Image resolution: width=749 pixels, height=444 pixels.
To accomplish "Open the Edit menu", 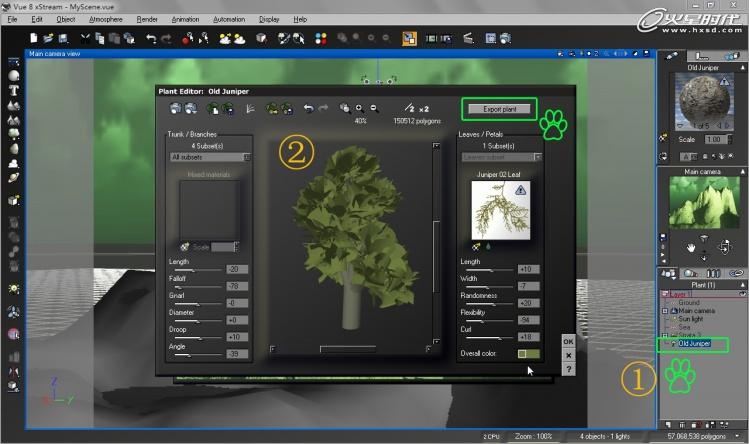I will click(37, 19).
